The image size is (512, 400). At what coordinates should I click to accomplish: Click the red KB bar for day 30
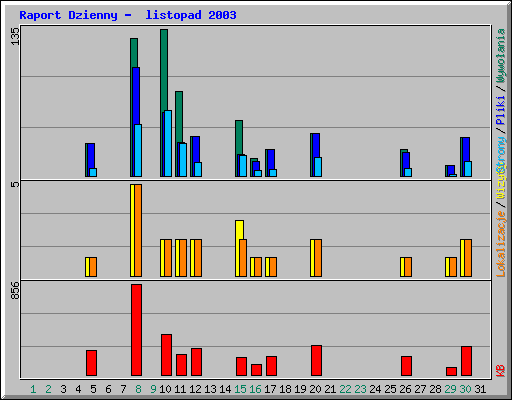point(466,361)
